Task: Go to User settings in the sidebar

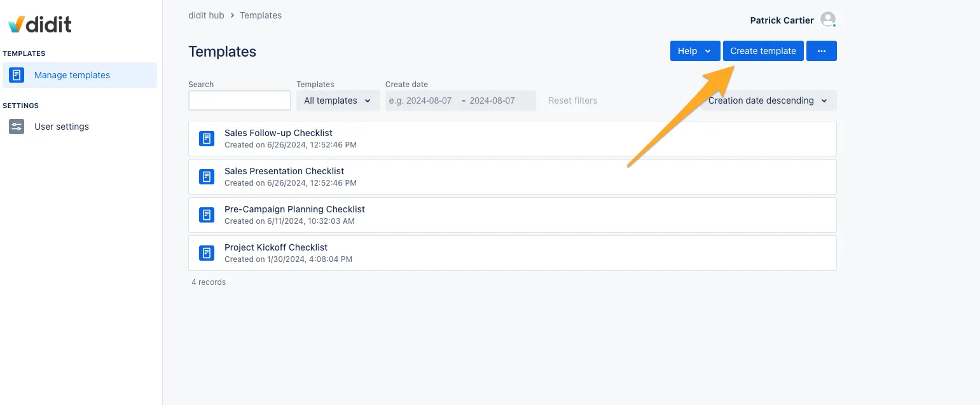Action: tap(62, 127)
